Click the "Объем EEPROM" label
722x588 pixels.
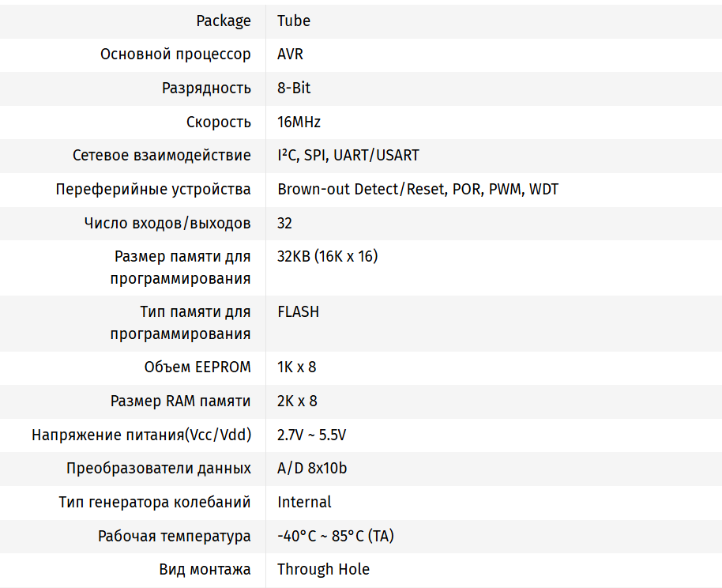point(197,367)
